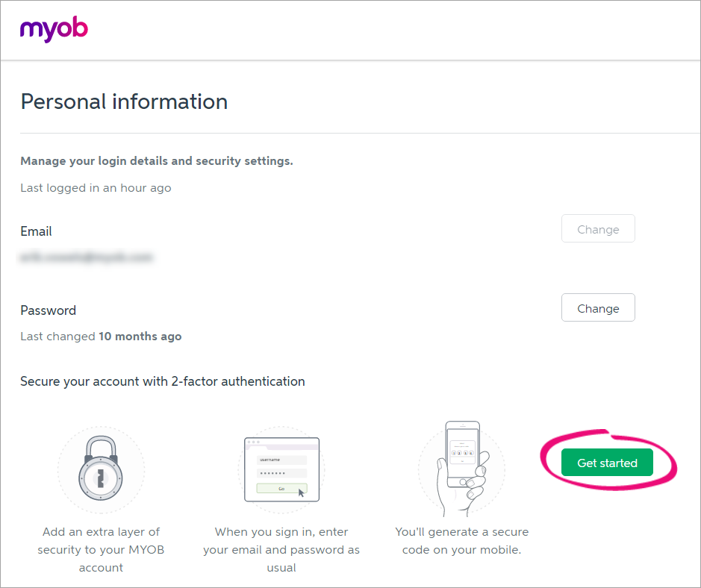
Task: Click the username field in the login illustration
Action: [281, 460]
